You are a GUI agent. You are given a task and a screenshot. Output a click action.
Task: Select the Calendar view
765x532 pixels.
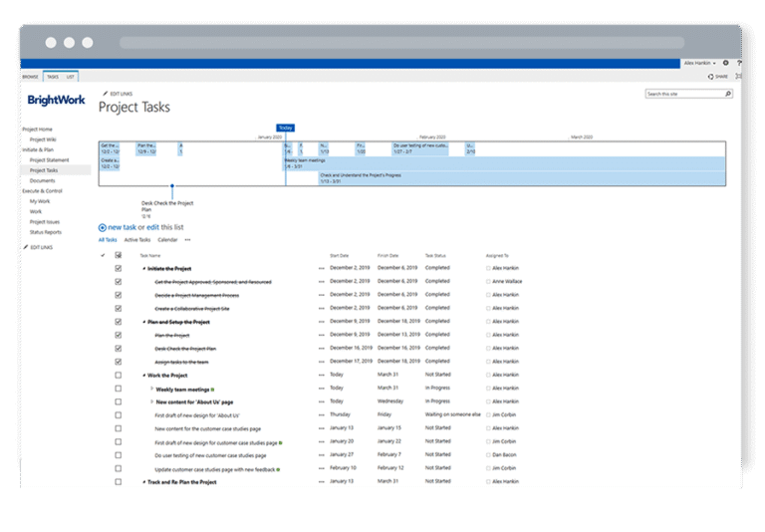pyautogui.click(x=167, y=240)
